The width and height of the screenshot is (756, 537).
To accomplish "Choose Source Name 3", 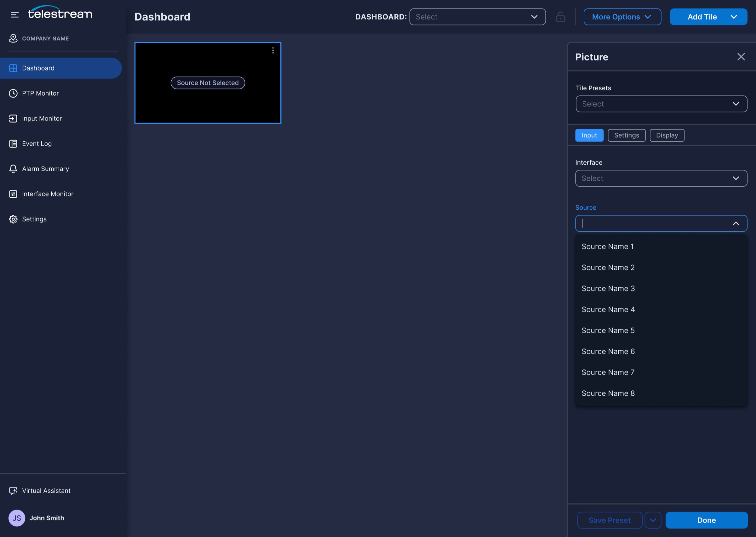I will point(661,289).
